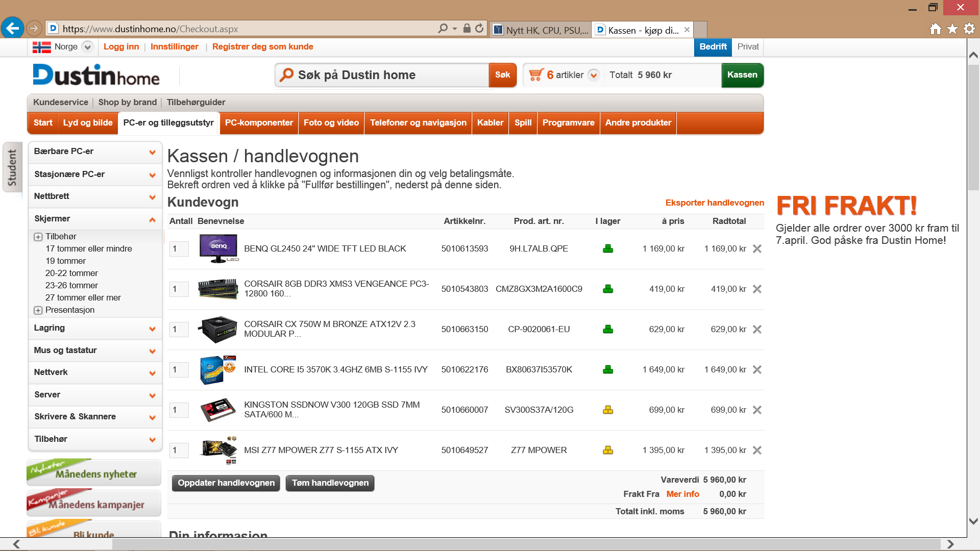
Task: Open Kingston SSD product thumbnail
Action: (x=218, y=410)
